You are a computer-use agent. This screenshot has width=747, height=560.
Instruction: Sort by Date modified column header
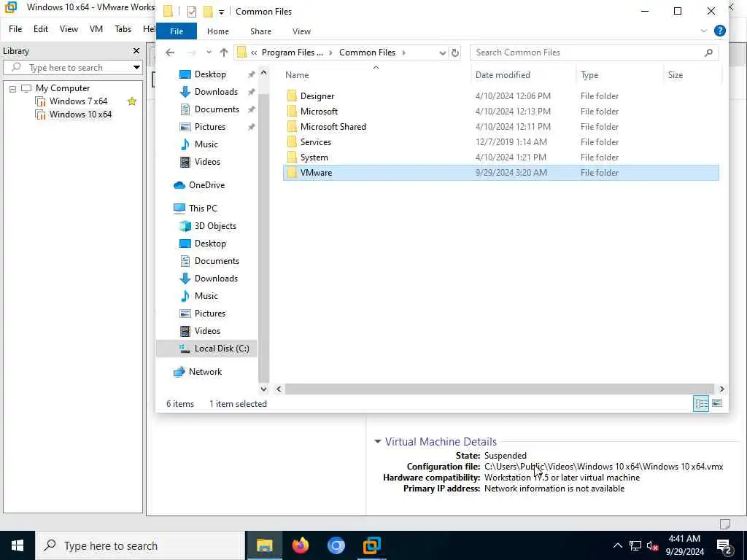(523, 75)
